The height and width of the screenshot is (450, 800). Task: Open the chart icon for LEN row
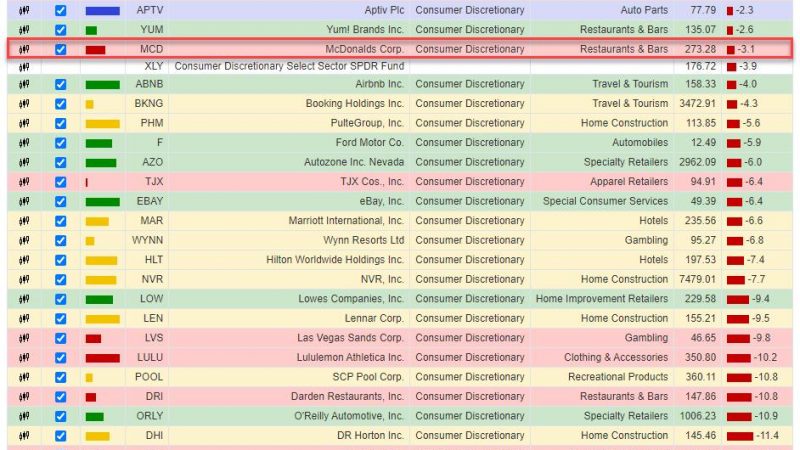[x=24, y=318]
